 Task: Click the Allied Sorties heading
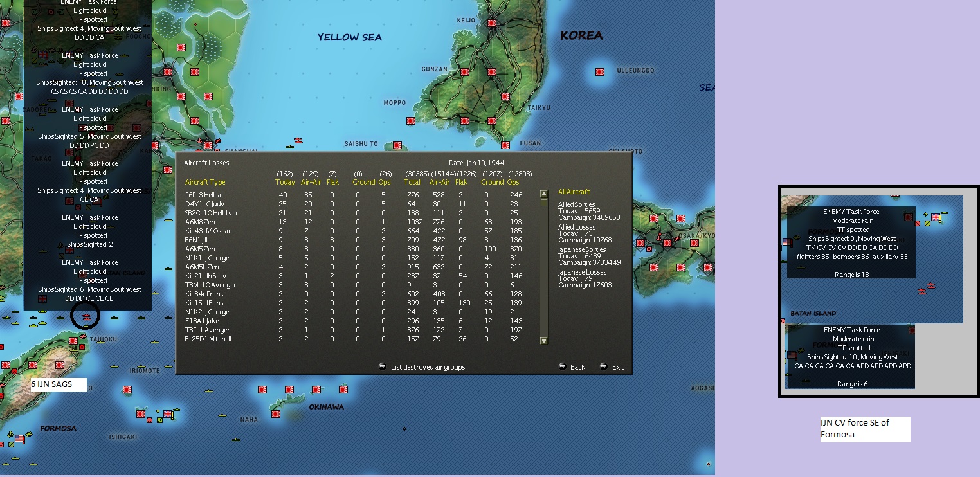[x=577, y=204]
